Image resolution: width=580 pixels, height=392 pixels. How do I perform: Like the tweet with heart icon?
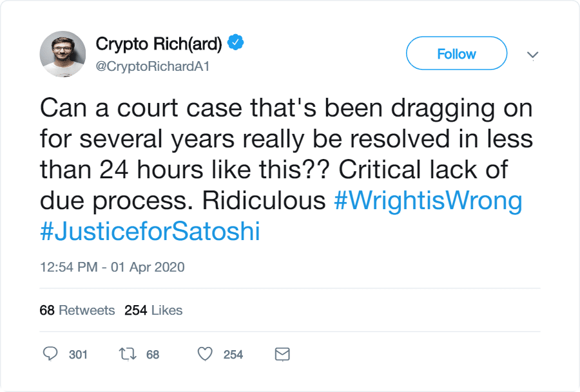point(205,354)
